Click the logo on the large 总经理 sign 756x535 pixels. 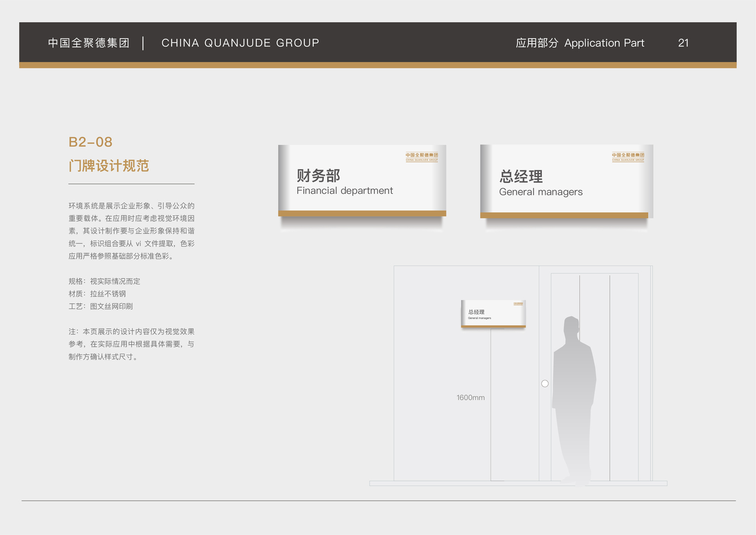point(628,157)
